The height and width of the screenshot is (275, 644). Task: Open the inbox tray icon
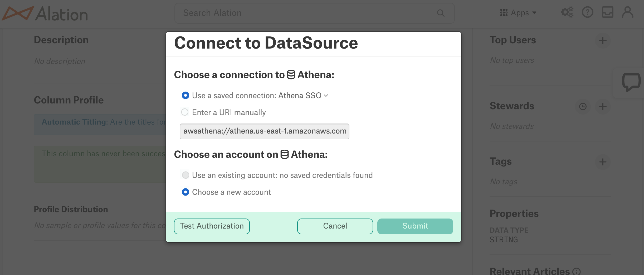607,12
